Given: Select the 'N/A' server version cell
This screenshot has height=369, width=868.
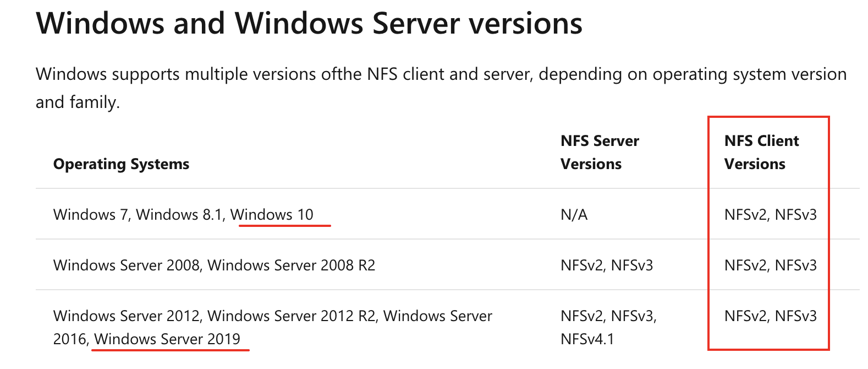Looking at the screenshot, I should pos(574,214).
